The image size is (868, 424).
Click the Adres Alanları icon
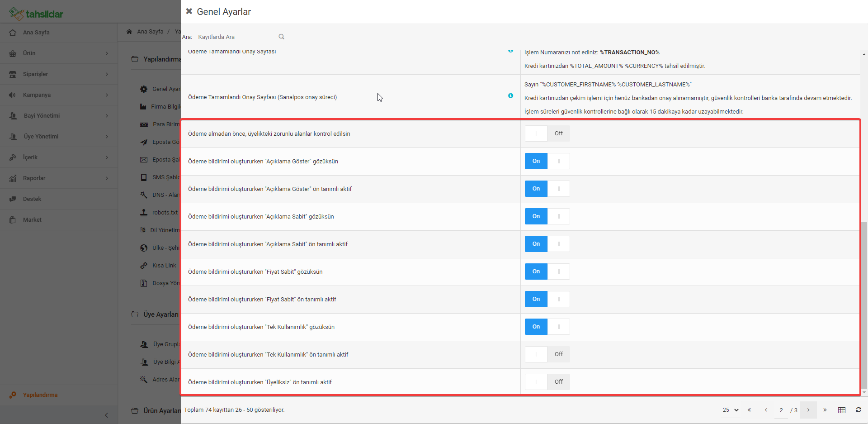[144, 380]
